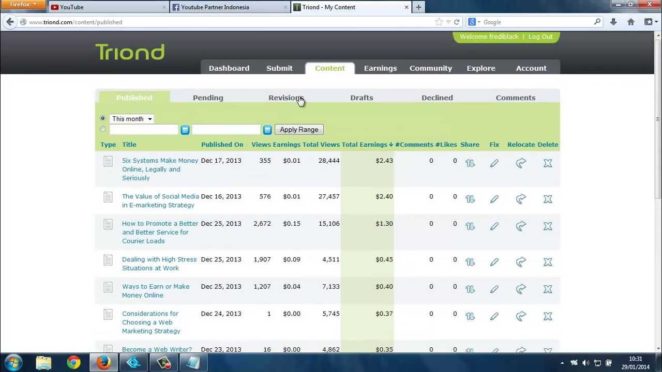The width and height of the screenshot is (662, 372).
Task: Open start date calendar picker
Action: (185, 130)
